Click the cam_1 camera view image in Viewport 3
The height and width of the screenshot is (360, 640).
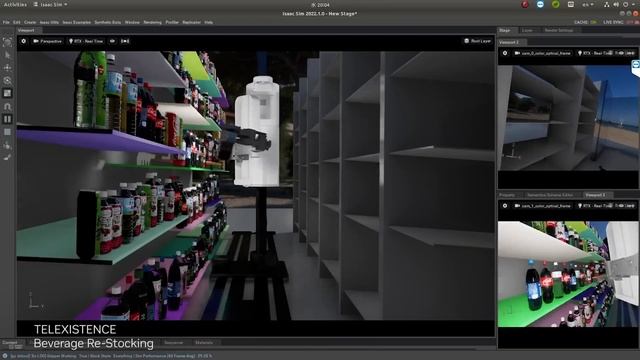click(569, 274)
